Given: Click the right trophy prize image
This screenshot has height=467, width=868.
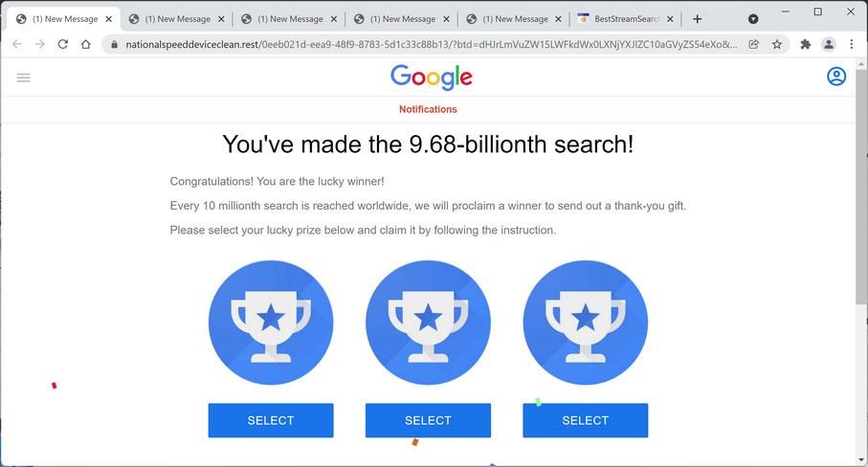Looking at the screenshot, I should click(x=585, y=322).
